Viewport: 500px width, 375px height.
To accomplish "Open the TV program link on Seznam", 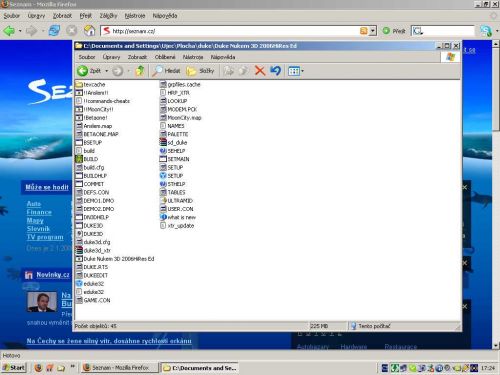I will click(x=45, y=237).
